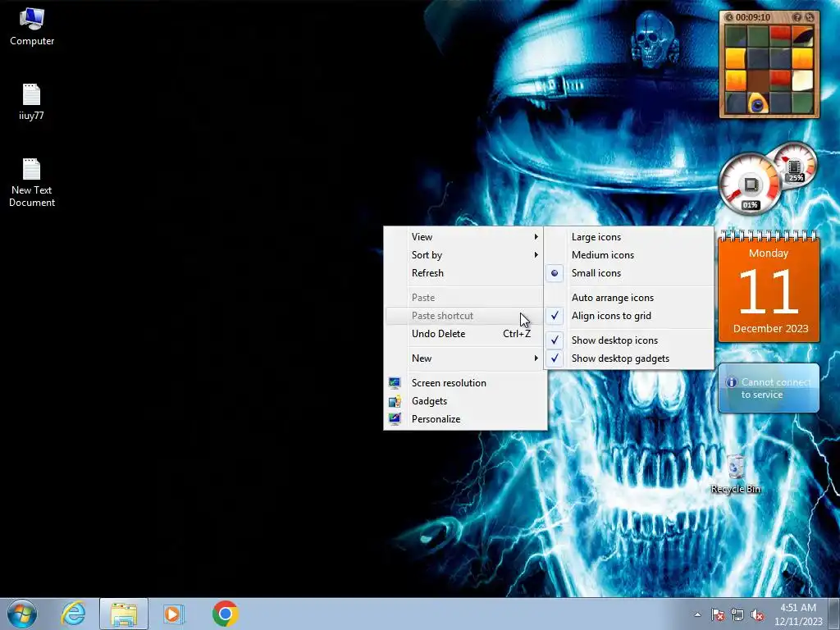Expand the New submenu
840x630 pixels.
465,358
